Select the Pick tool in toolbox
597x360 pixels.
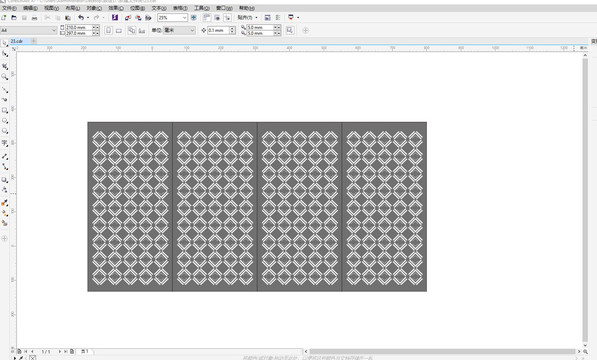(x=5, y=43)
